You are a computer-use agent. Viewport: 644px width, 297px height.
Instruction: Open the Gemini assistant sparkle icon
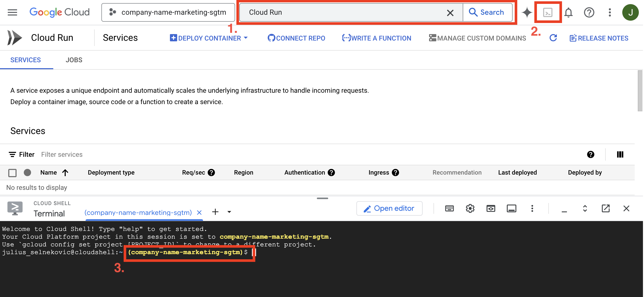(x=527, y=12)
